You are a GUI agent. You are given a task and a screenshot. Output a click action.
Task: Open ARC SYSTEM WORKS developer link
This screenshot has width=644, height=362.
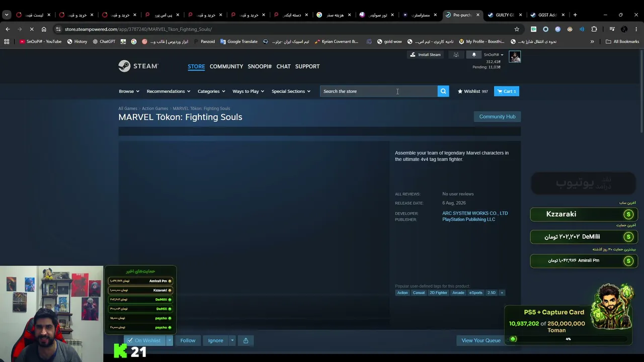[475, 213]
